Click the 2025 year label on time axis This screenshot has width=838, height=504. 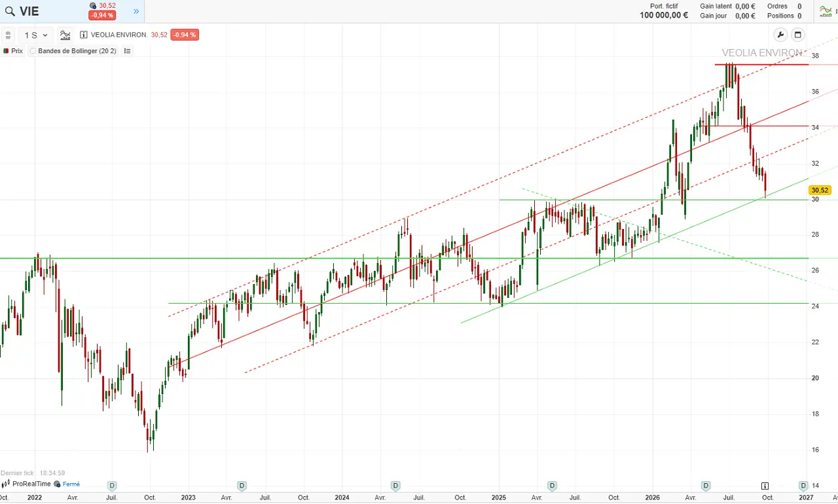point(498,497)
